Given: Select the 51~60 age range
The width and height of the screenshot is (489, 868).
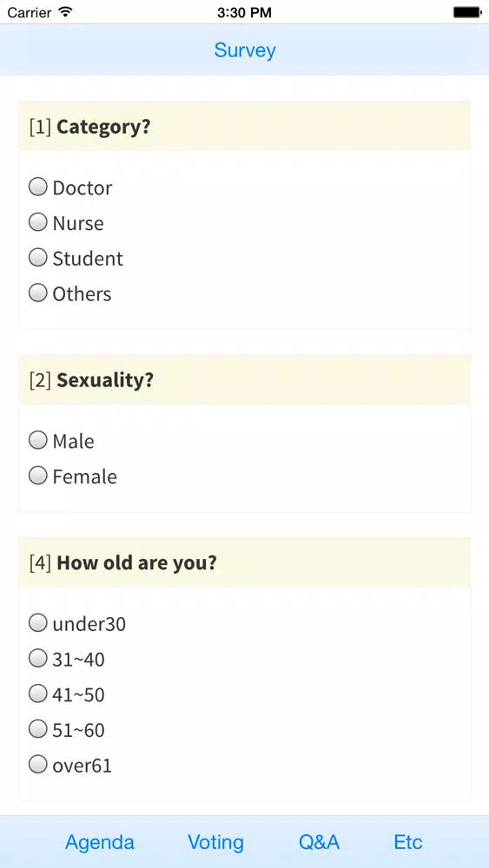Looking at the screenshot, I should click(x=37, y=730).
